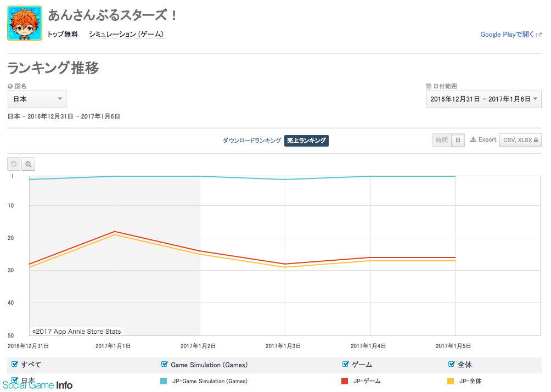Click the 2017年1月4日 axis label
This screenshot has height=392, width=551.
pyautogui.click(x=368, y=346)
